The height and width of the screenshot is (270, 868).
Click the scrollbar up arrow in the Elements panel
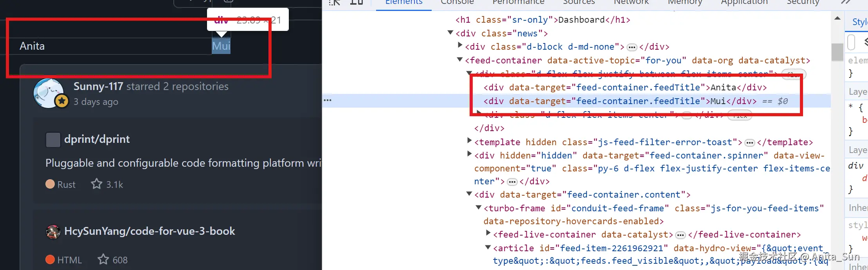(x=837, y=18)
